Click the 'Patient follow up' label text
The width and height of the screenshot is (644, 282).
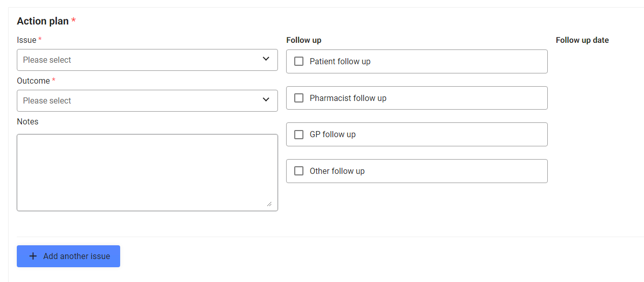(x=340, y=61)
